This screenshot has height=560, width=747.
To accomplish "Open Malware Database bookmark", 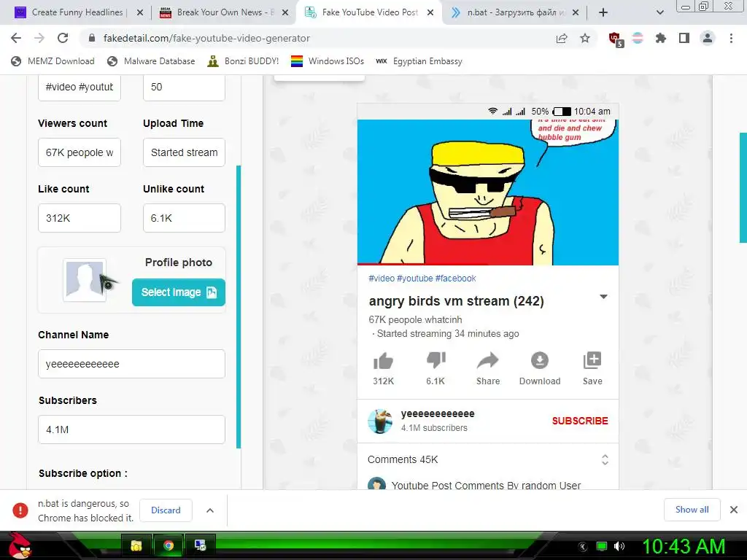I will tap(151, 61).
